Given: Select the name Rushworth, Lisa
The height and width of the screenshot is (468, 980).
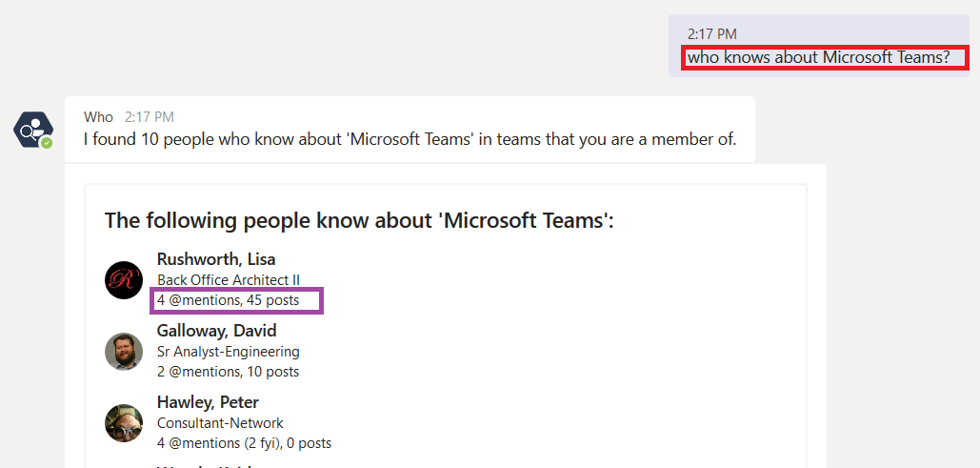Looking at the screenshot, I should [216, 259].
